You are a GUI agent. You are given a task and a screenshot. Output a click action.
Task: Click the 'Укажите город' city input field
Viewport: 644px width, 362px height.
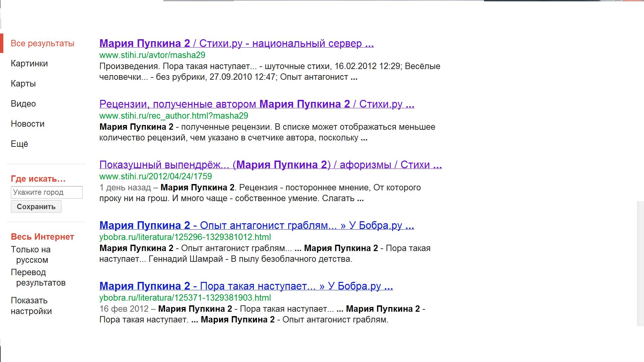coord(47,192)
